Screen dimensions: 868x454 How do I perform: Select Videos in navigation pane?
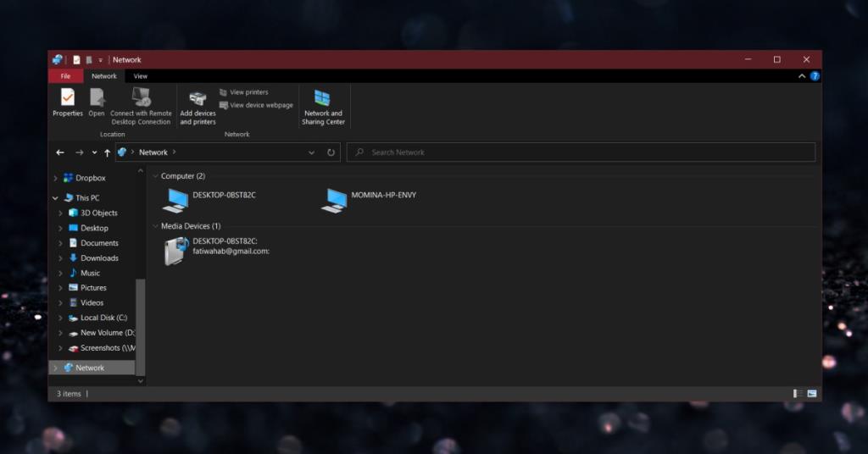[x=86, y=302]
